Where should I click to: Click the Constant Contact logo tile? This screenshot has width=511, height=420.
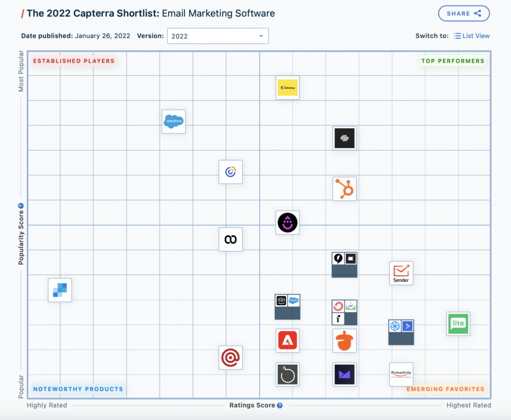231,172
